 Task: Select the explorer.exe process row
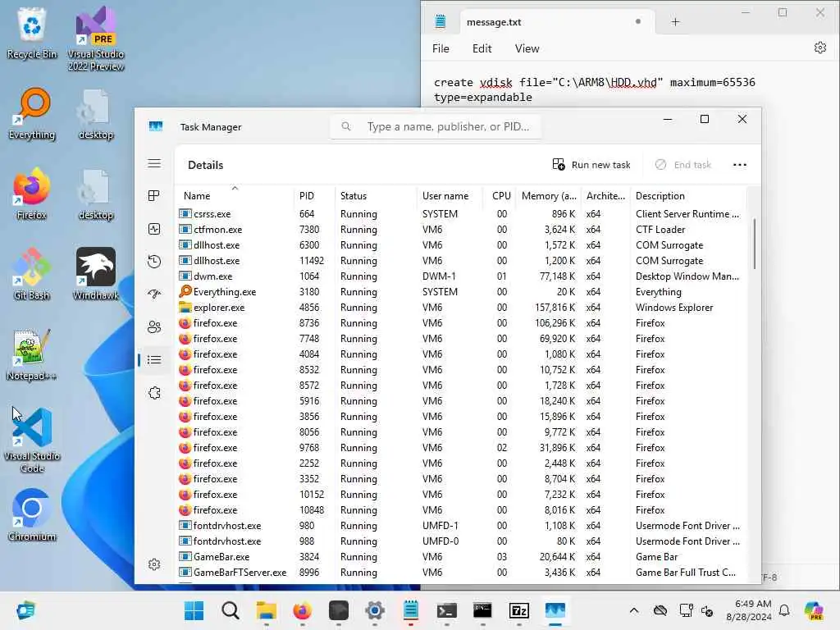tap(461, 308)
